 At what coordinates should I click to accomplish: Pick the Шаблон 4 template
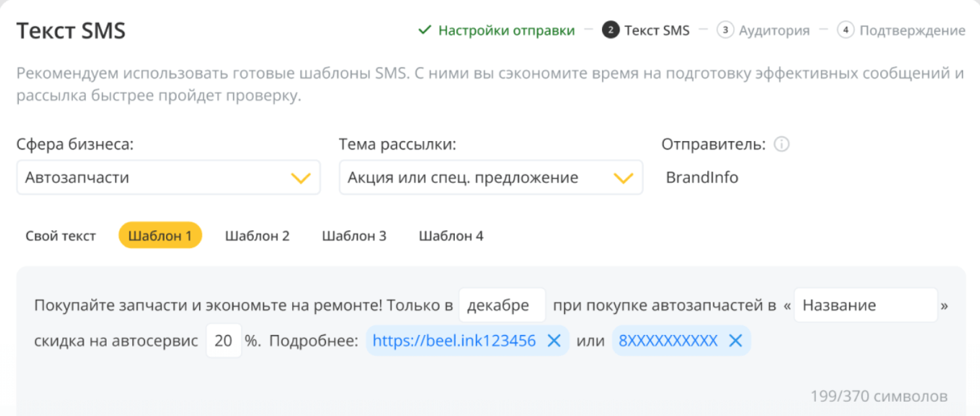tap(451, 236)
